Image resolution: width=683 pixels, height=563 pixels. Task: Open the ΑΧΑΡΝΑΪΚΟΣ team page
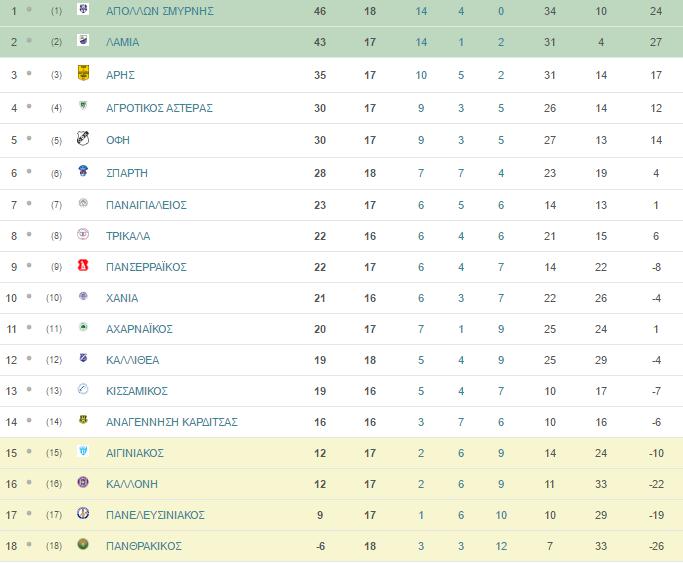(x=139, y=329)
